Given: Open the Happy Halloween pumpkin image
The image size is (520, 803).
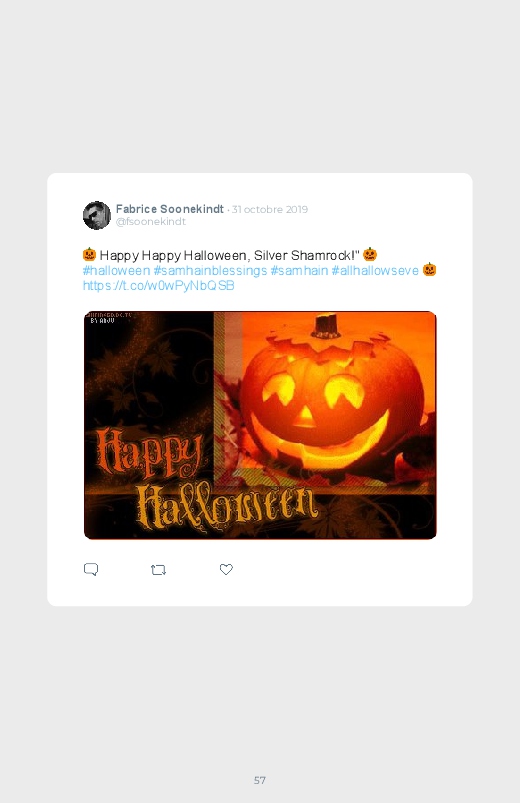Looking at the screenshot, I should coord(260,425).
